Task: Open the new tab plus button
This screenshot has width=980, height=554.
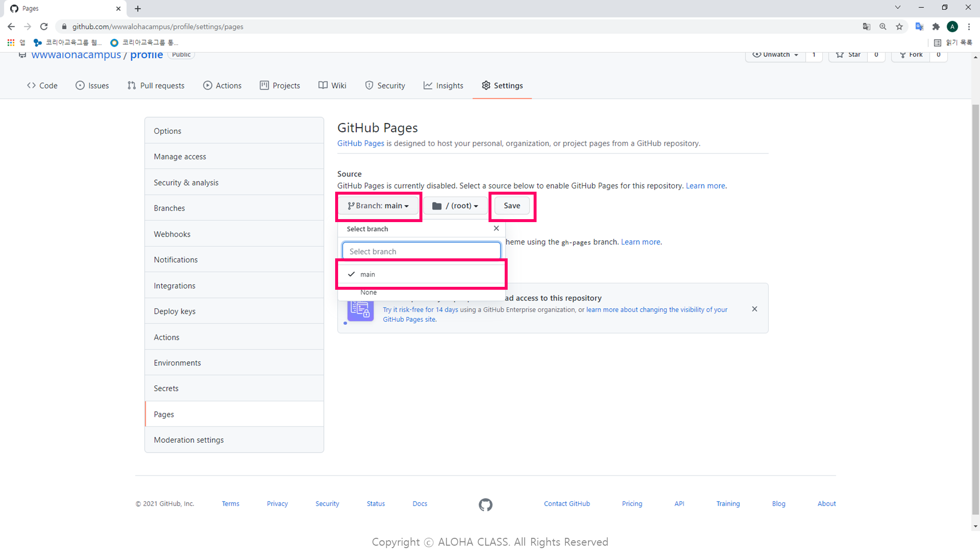Action: (138, 8)
